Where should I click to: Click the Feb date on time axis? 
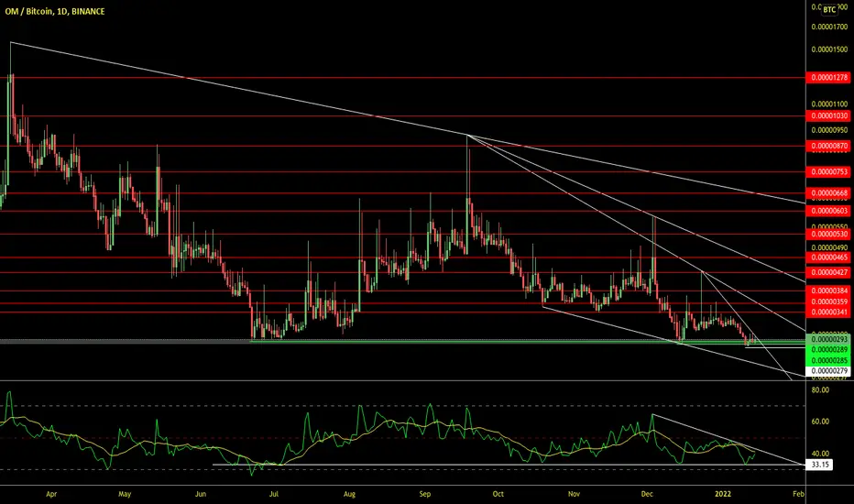(798, 494)
